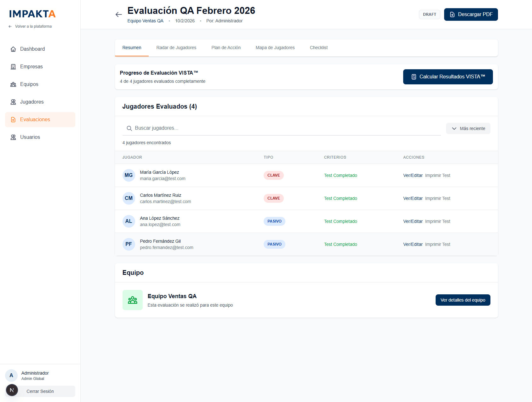Open Dashboard from the sidebar house icon
Image resolution: width=532 pixels, height=402 pixels.
pos(13,49)
